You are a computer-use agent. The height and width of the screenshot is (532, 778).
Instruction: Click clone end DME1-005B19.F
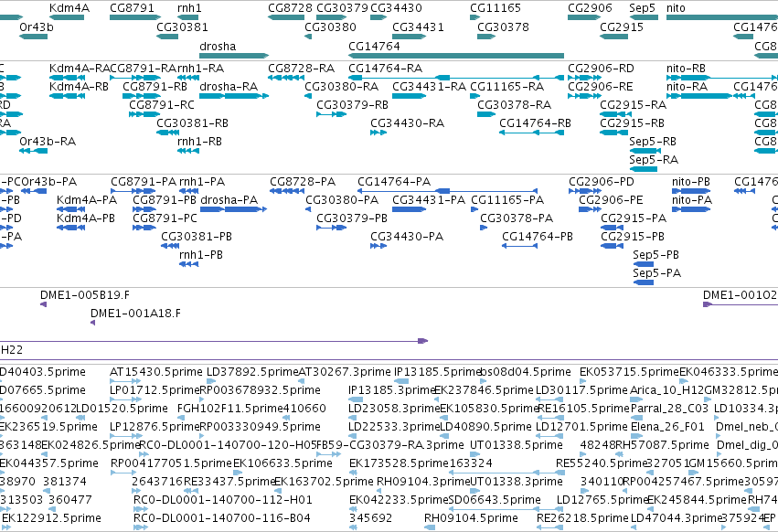click(43, 304)
